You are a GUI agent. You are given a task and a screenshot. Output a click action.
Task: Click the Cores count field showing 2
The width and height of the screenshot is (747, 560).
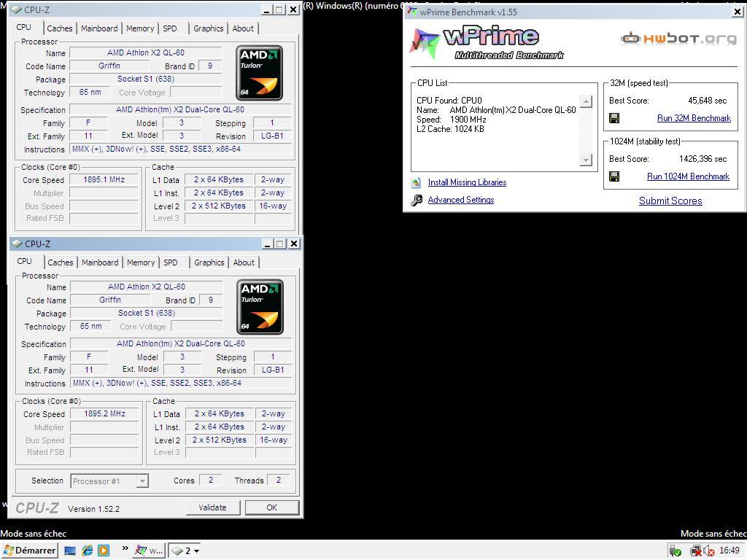(211, 480)
